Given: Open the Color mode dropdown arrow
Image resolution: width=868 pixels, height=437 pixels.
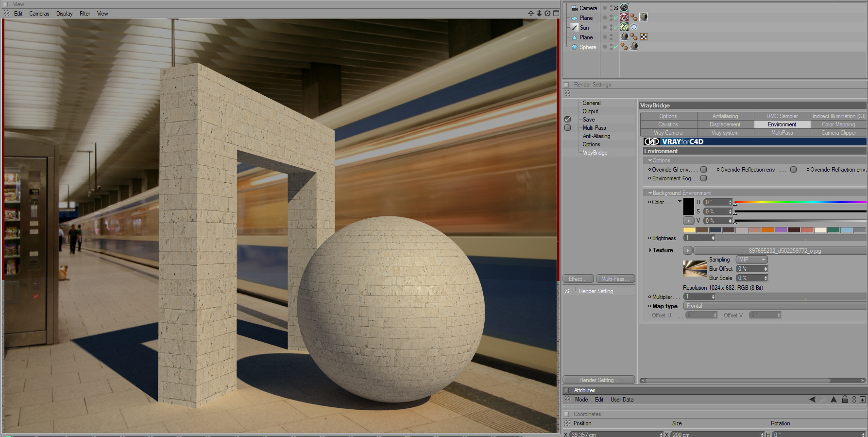Looking at the screenshot, I should pos(680,201).
